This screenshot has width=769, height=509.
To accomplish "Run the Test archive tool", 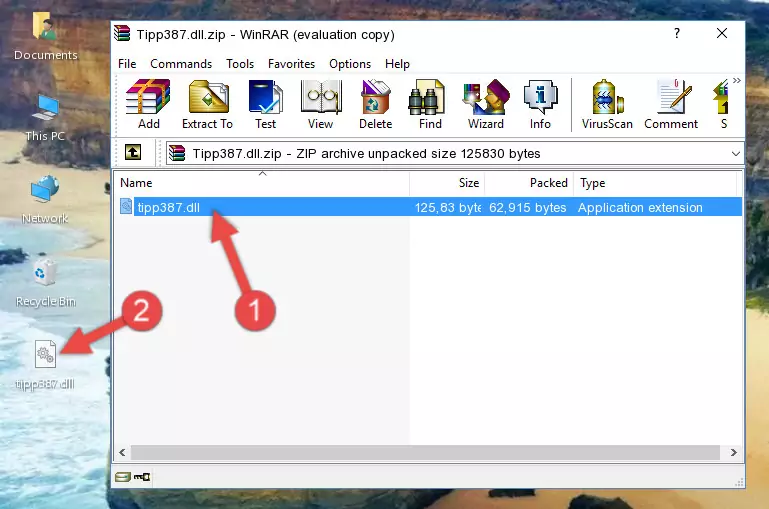I will pos(265,104).
